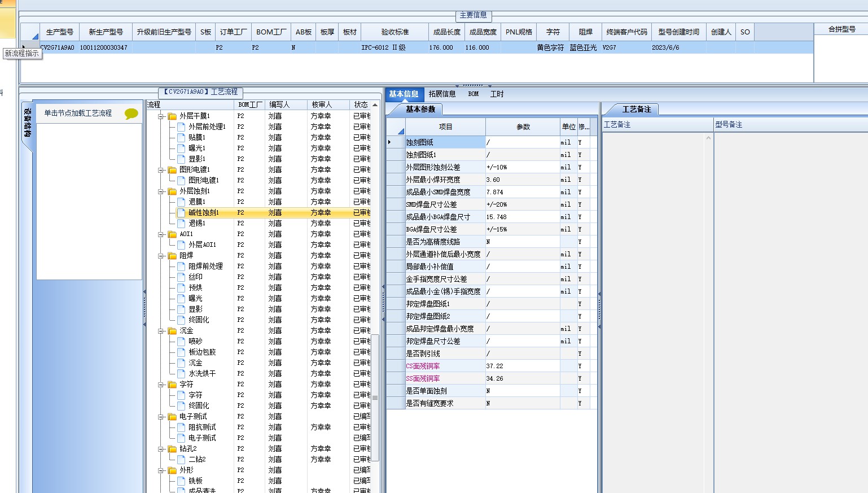The height and width of the screenshot is (493, 868).
Task: Click the 新流程指示 button
Action: tap(22, 53)
